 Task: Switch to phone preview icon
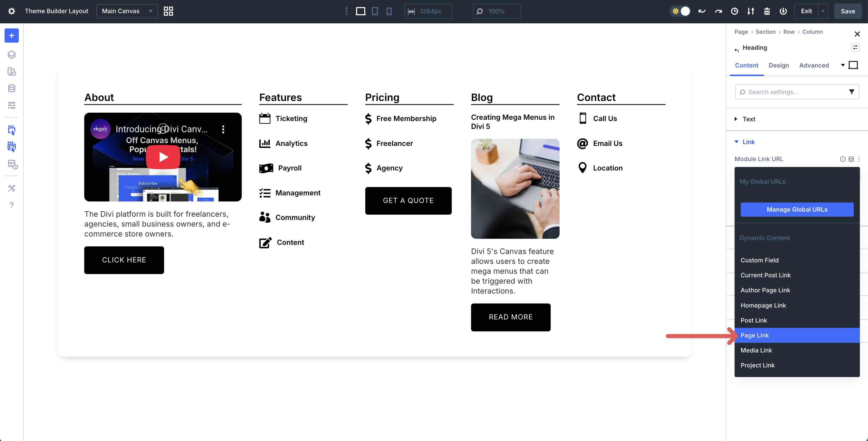tap(389, 11)
